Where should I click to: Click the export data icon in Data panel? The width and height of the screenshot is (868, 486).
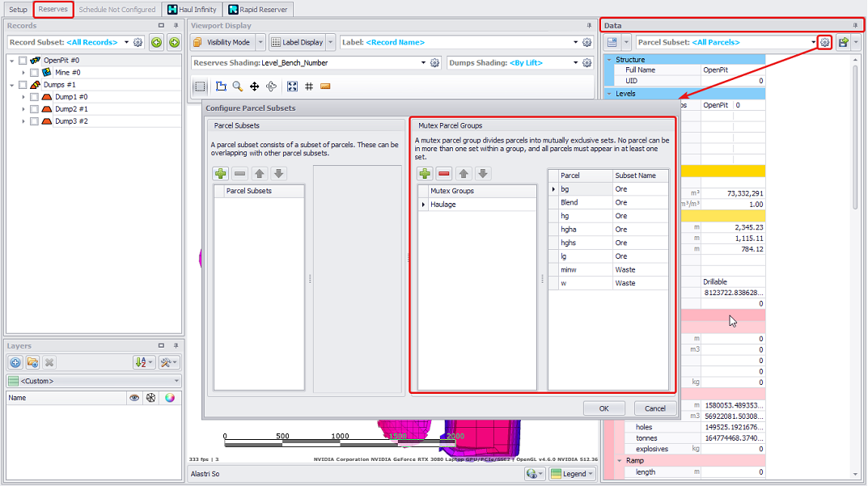point(844,42)
